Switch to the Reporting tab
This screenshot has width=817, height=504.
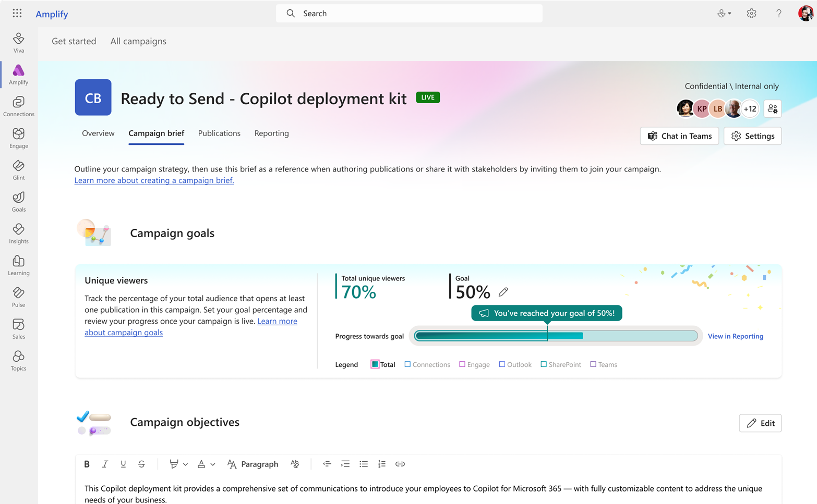271,133
